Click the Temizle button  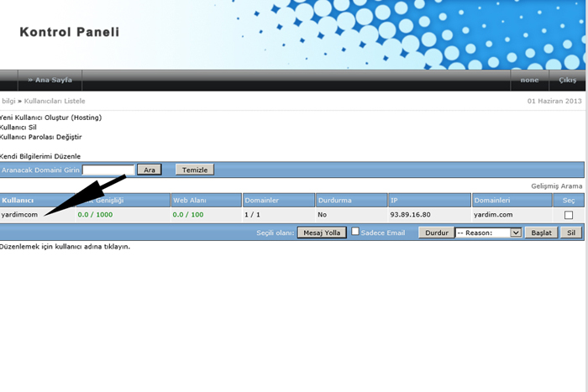[x=195, y=170]
